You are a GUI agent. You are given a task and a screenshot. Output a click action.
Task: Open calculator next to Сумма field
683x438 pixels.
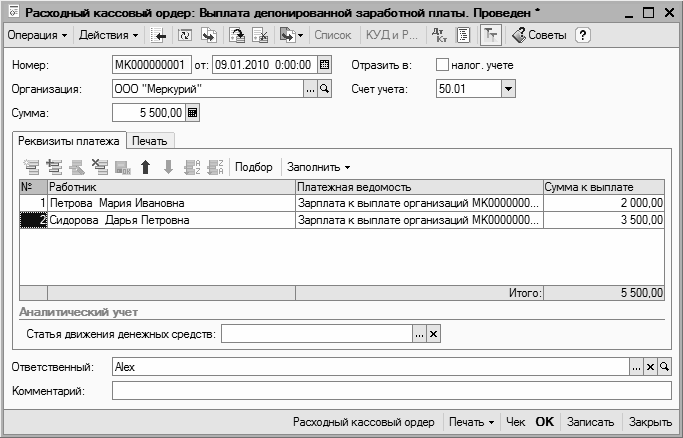[193, 114]
